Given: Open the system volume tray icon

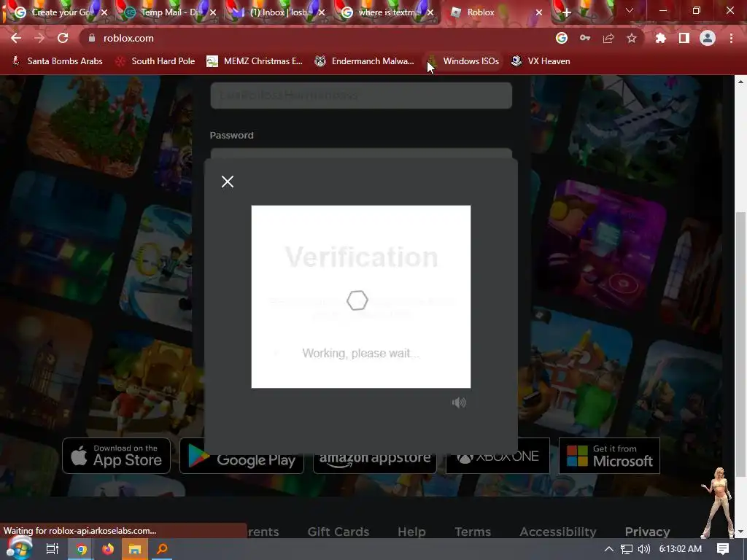Looking at the screenshot, I should (x=643, y=549).
